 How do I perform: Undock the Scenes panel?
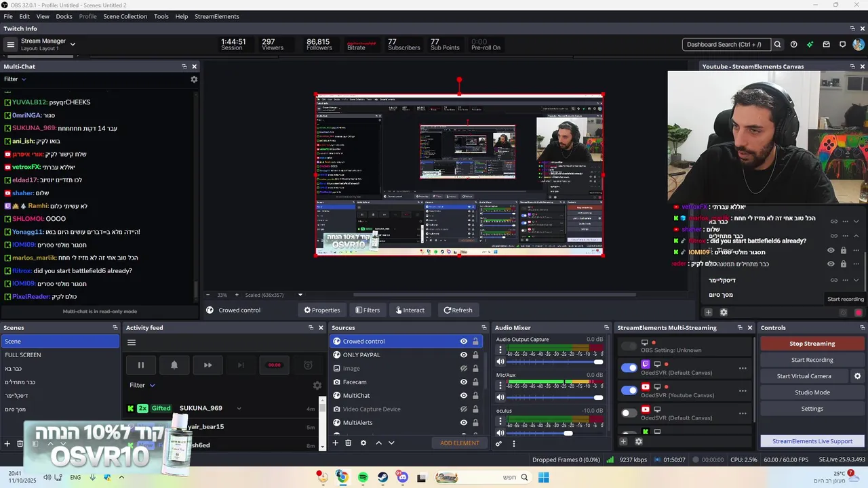point(115,328)
